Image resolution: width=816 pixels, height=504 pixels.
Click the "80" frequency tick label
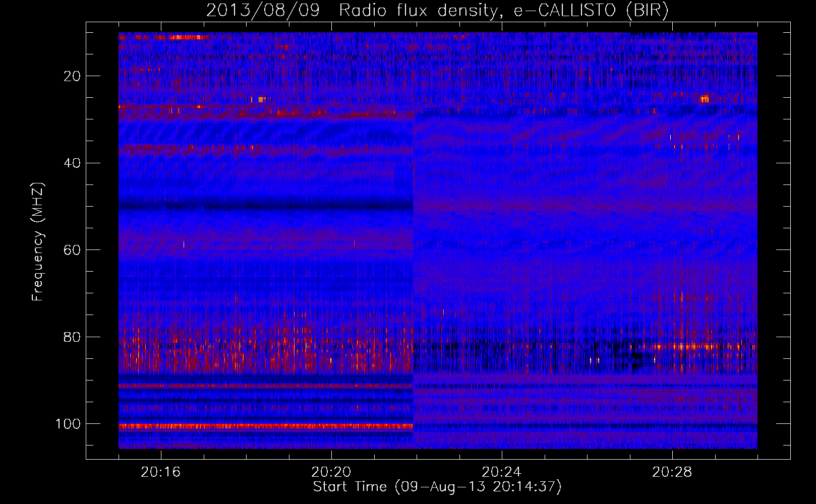(72, 337)
